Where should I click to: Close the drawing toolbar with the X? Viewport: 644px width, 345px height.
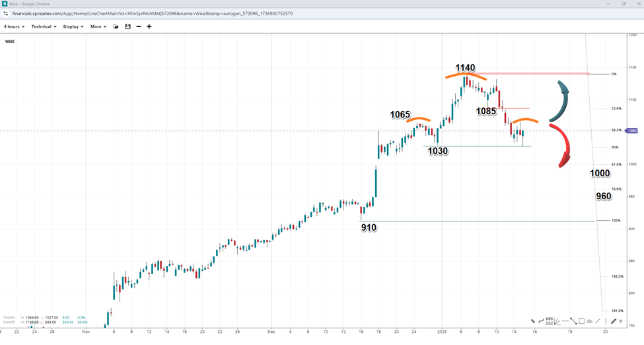tap(621, 321)
